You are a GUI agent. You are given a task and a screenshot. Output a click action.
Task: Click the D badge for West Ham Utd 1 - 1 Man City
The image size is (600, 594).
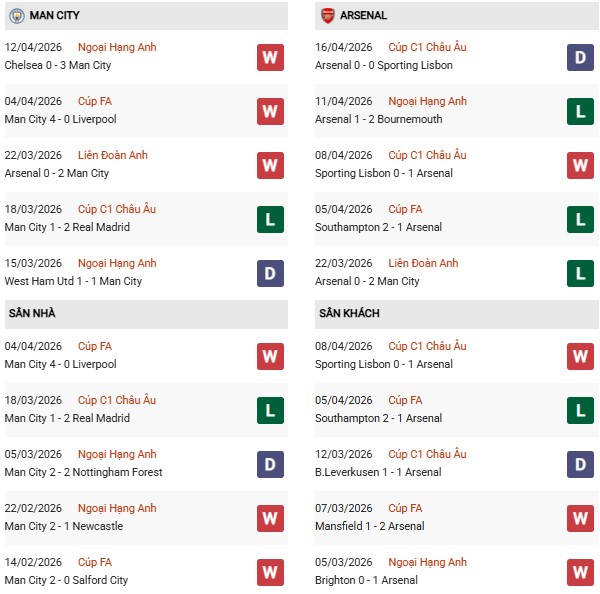pos(270,273)
